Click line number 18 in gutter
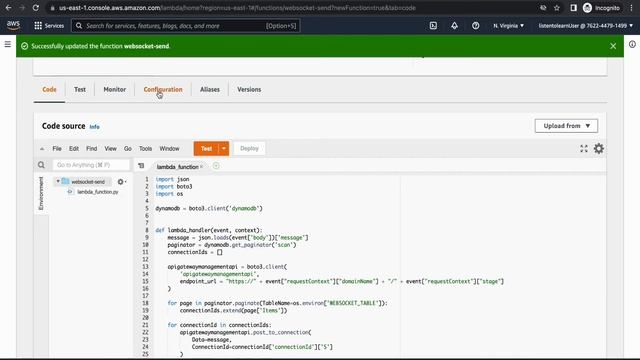 [x=145, y=303]
